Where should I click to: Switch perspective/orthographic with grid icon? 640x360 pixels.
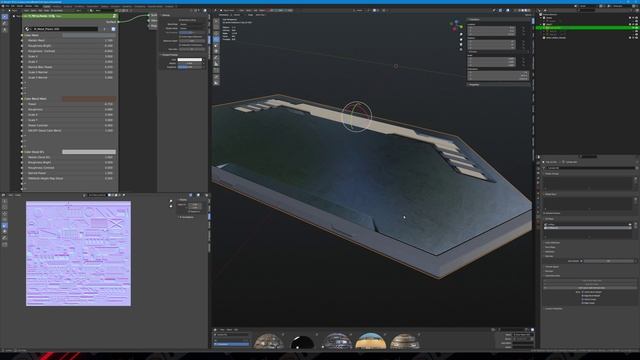[x=461, y=50]
